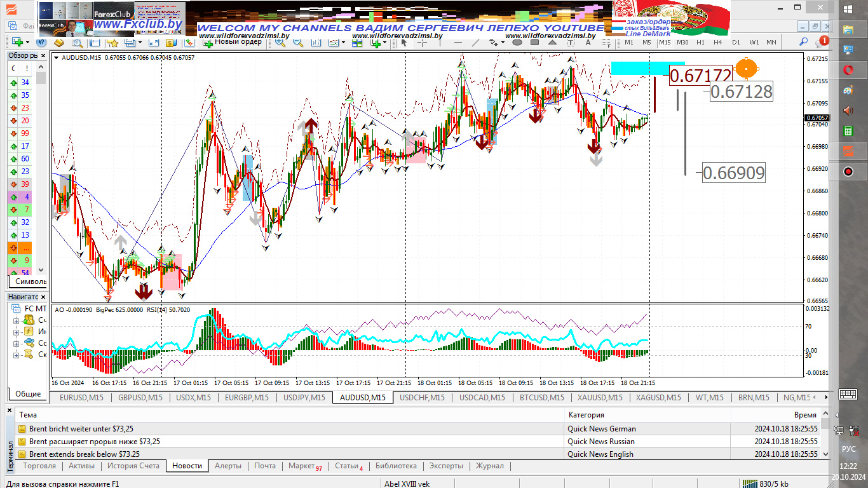Toggle the Terminal panel icon
This screenshot has width=868, height=488.
tap(130, 43)
